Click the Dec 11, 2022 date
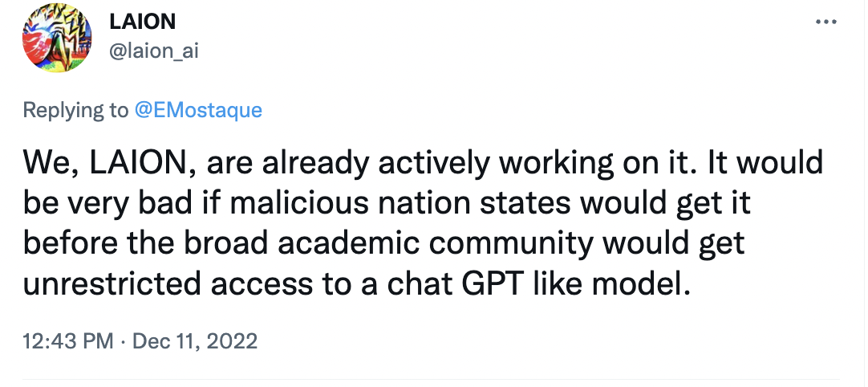The height and width of the screenshot is (387, 868). click(195, 341)
